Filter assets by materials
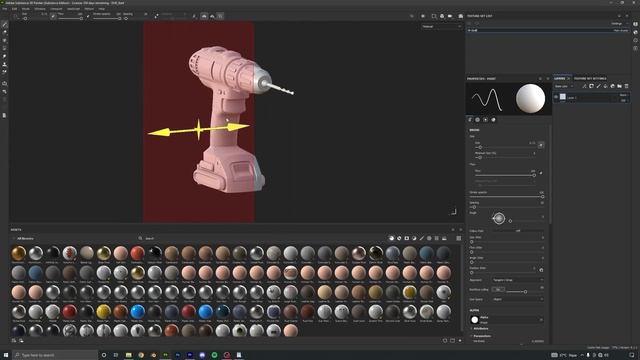 (391, 238)
